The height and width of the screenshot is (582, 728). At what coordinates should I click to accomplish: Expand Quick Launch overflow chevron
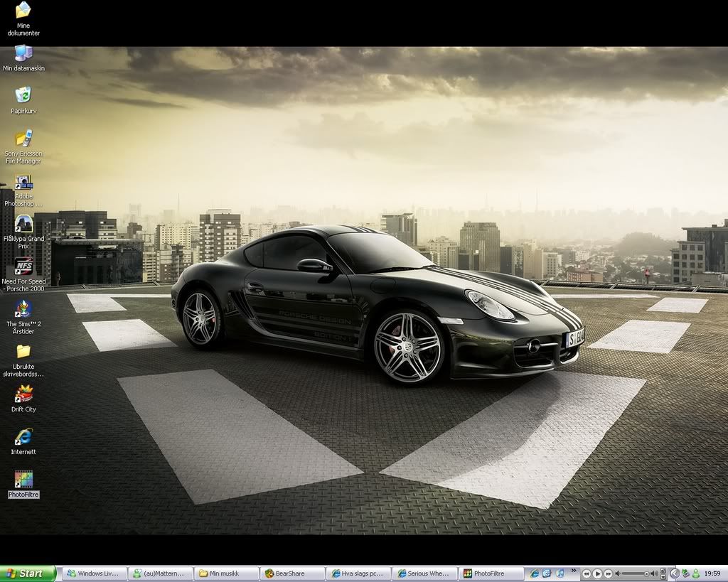point(573,571)
